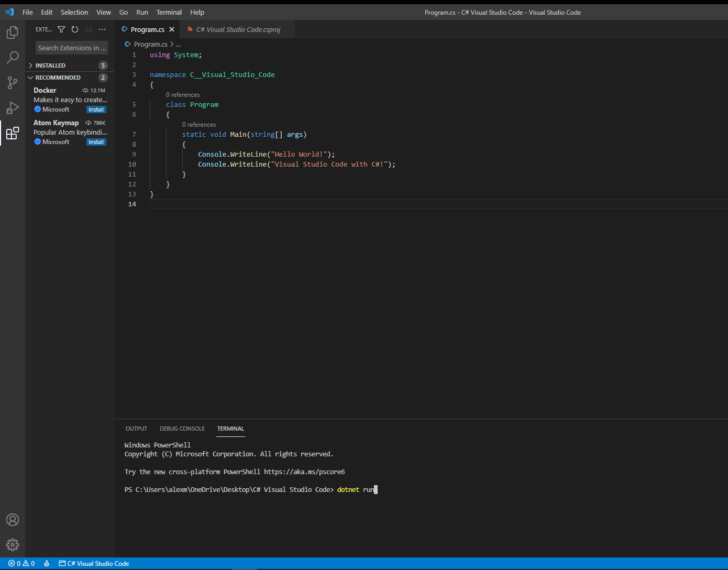
Task: Open the Source Control view
Action: [x=13, y=82]
